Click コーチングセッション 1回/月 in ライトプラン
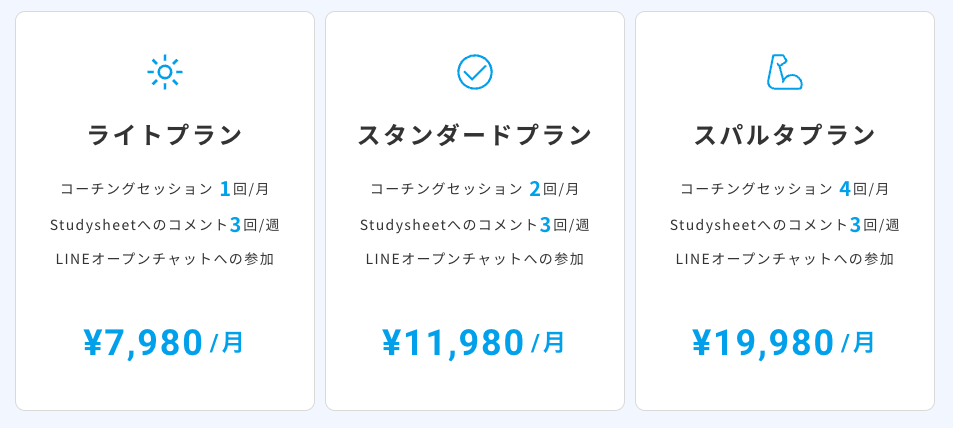This screenshot has height=428, width=953. 165,188
